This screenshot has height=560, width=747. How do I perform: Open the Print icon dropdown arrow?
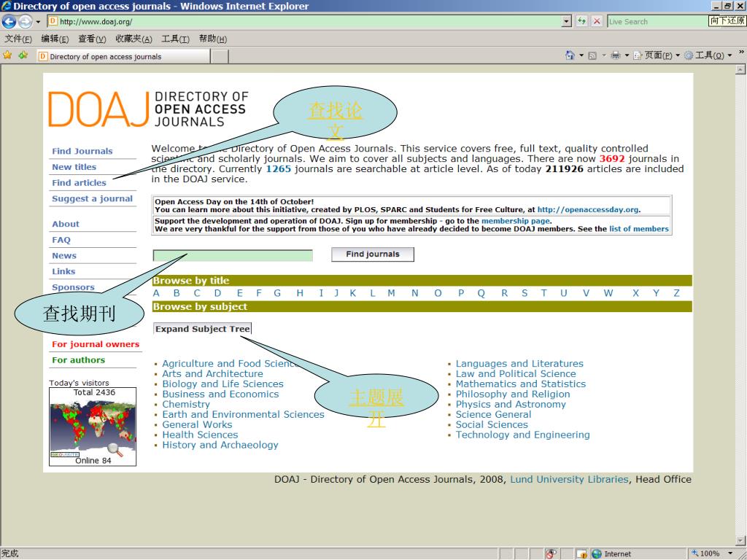627,55
